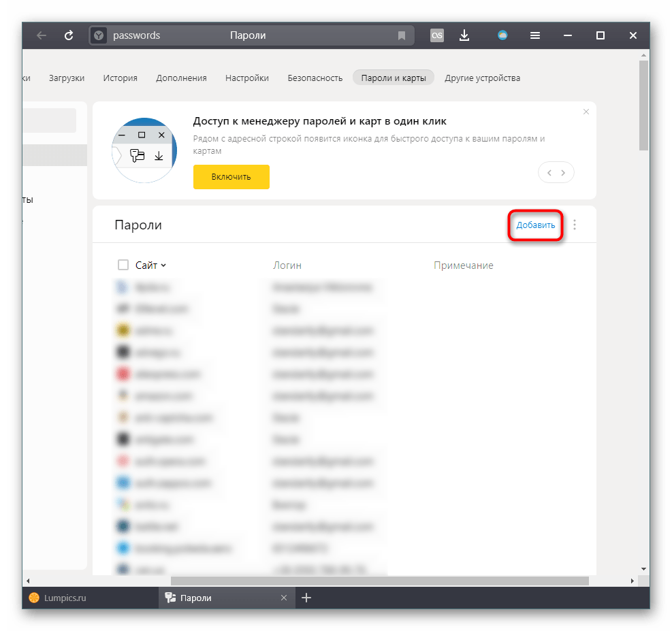Image resolution: width=672 pixels, height=631 pixels.
Task: Toggle the select-all checkbox beside Сайт
Action: tap(123, 265)
